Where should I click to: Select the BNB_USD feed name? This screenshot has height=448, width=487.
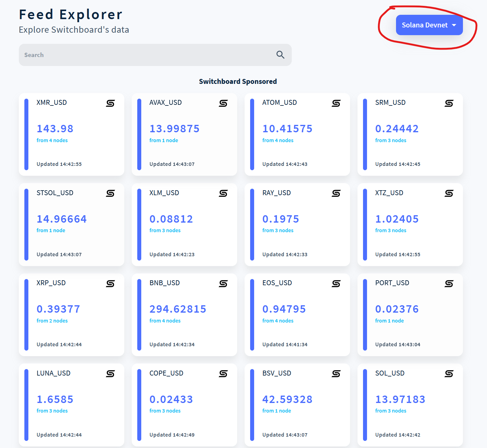pyautogui.click(x=164, y=283)
